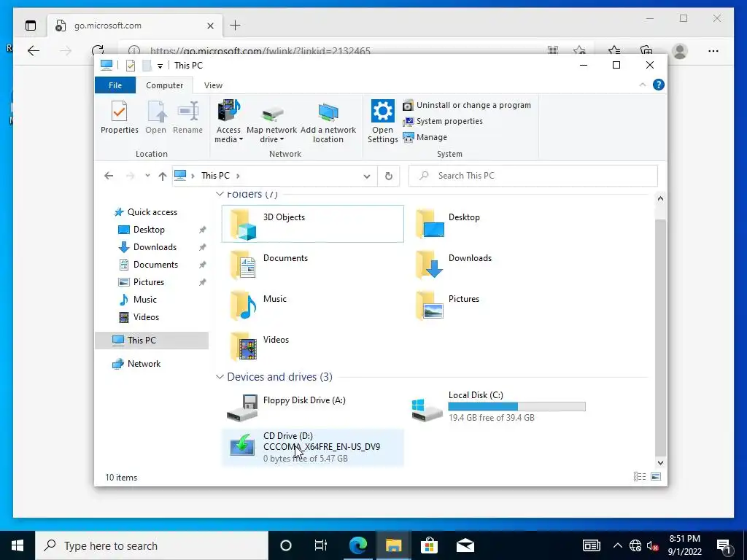Refresh the This PC view
Image resolution: width=747 pixels, height=560 pixels.
coord(389,176)
